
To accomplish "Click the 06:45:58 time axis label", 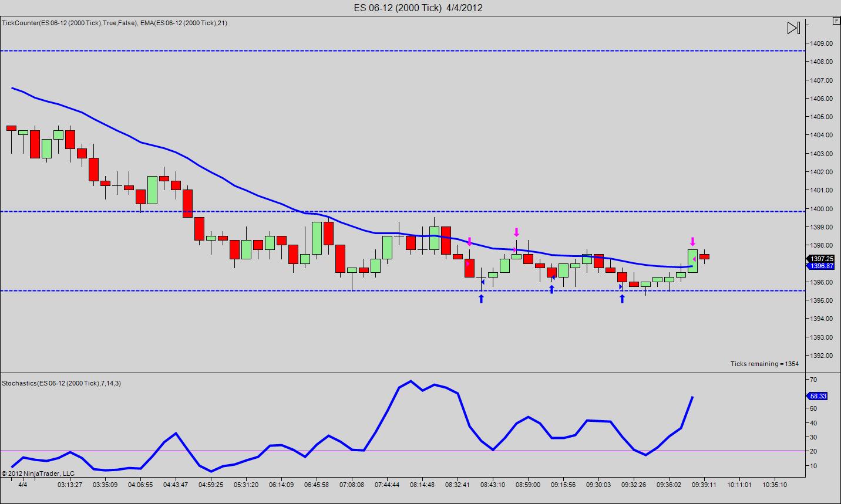I will (x=317, y=485).
